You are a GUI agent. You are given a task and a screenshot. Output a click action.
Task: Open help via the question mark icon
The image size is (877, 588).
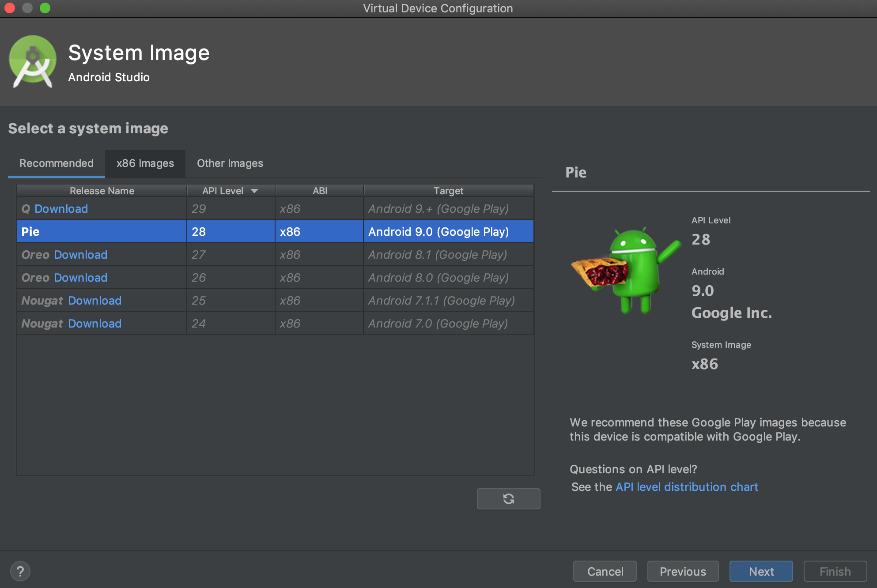pos(20,572)
